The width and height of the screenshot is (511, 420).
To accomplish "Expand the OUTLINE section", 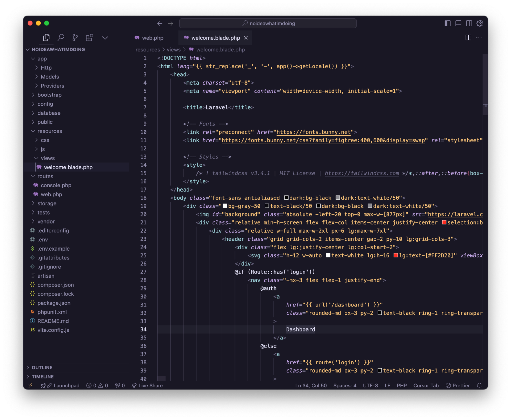I will coord(42,367).
